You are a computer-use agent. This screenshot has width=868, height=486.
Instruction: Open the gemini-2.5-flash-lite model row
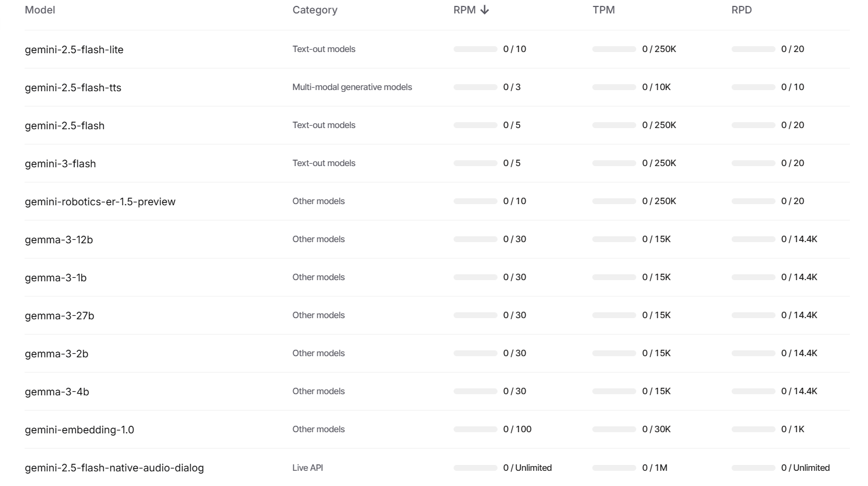pyautogui.click(x=74, y=50)
